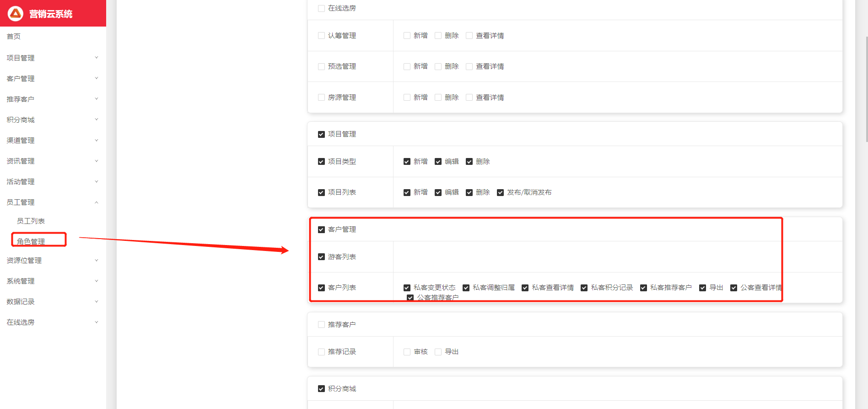Uncheck the 项目列表 checkbox
Image resolution: width=868 pixels, height=409 pixels.
[x=321, y=192]
